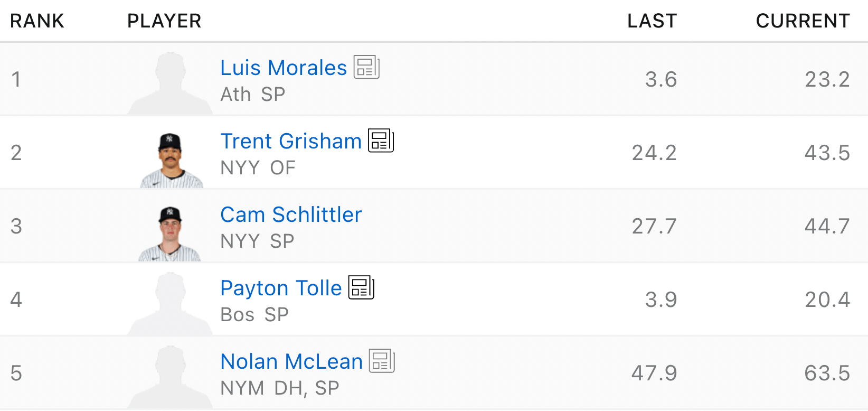Open the Nolan McLean player link
The width and height of the screenshot is (868, 411).
point(291,362)
